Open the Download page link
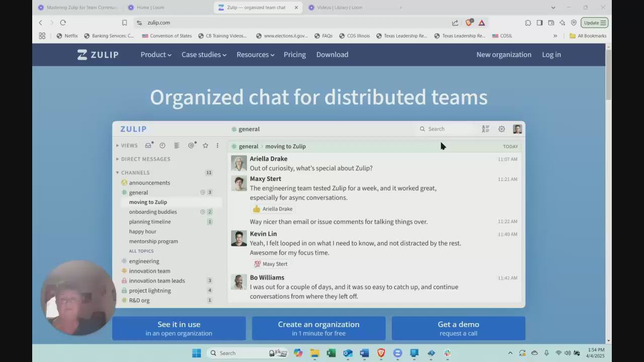This screenshot has height=362, width=644. click(x=332, y=55)
